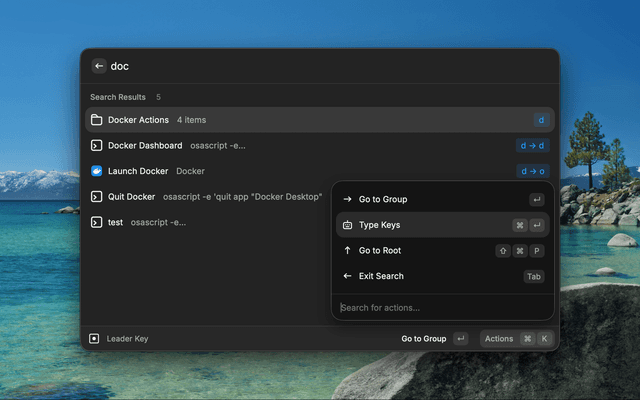
Task: Click the Leader Key icon in footer
Action: (95, 339)
